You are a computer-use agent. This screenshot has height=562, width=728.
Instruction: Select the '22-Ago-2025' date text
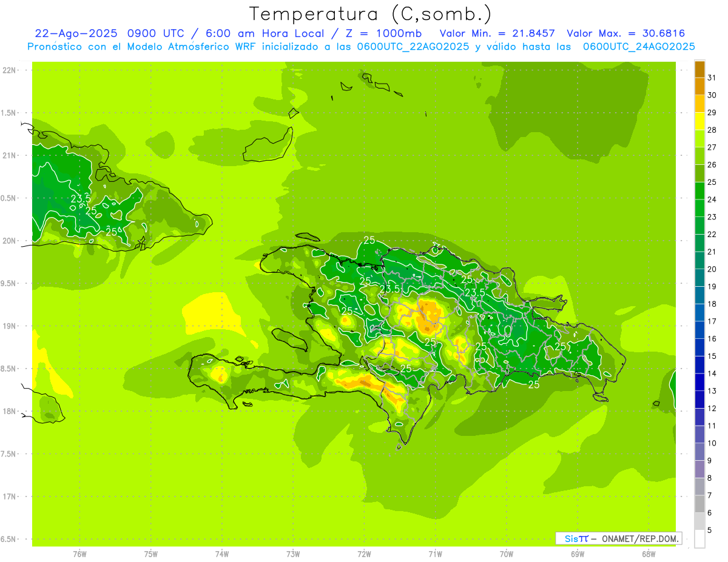[x=76, y=33]
